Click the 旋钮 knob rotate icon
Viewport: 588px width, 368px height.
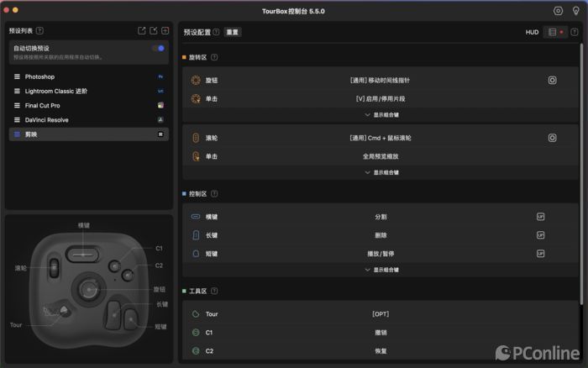196,80
